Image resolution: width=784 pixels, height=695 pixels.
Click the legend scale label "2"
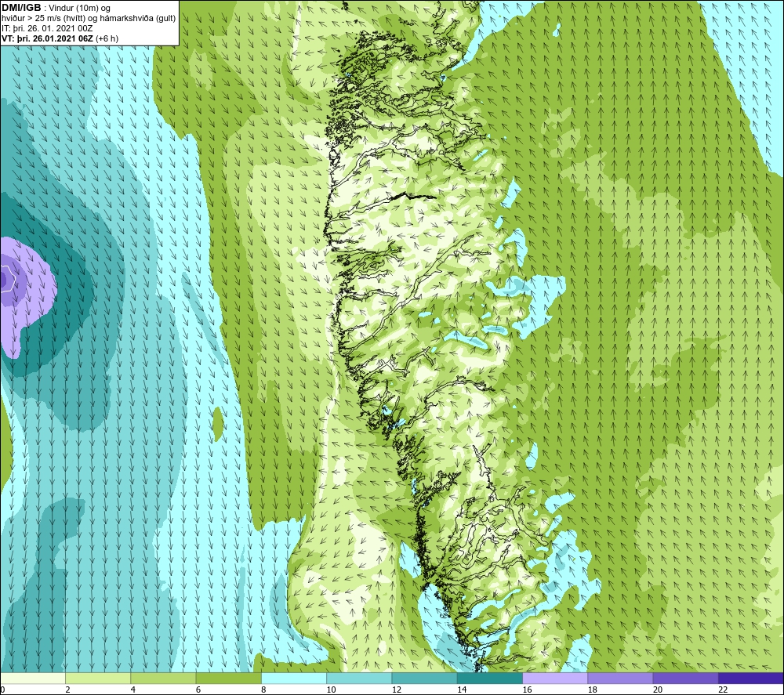[x=68, y=690]
